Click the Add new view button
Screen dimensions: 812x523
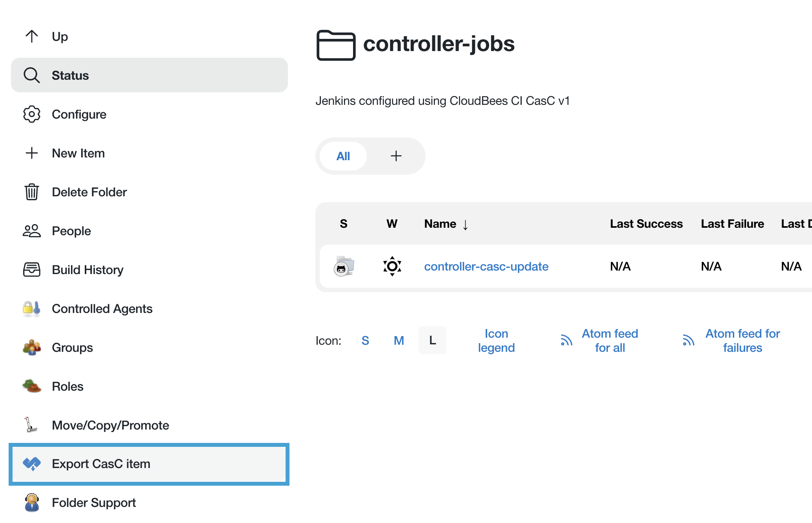tap(395, 156)
